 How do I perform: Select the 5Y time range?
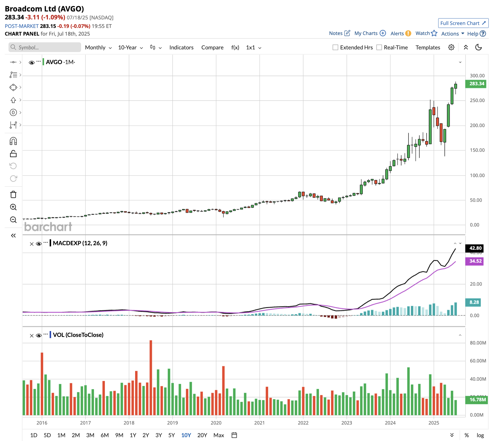click(x=172, y=435)
